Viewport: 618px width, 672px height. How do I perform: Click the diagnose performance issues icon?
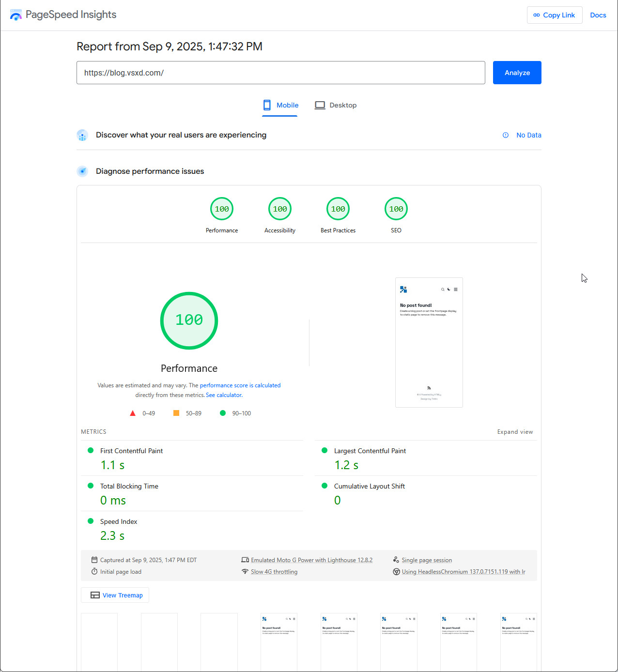click(82, 171)
